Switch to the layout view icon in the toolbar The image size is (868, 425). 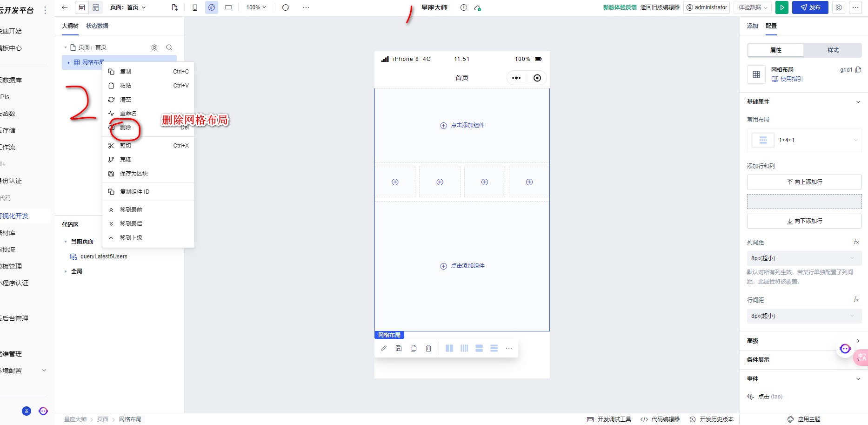[x=96, y=7]
